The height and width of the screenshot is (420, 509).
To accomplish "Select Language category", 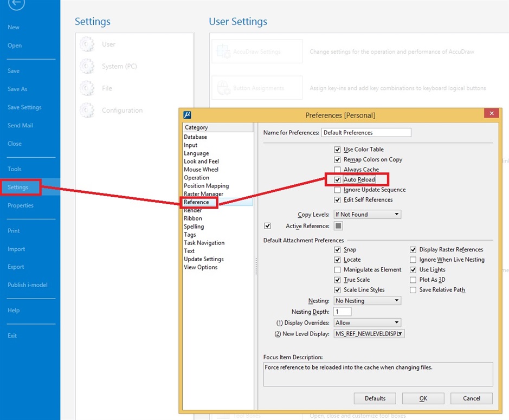I will pyautogui.click(x=196, y=153).
